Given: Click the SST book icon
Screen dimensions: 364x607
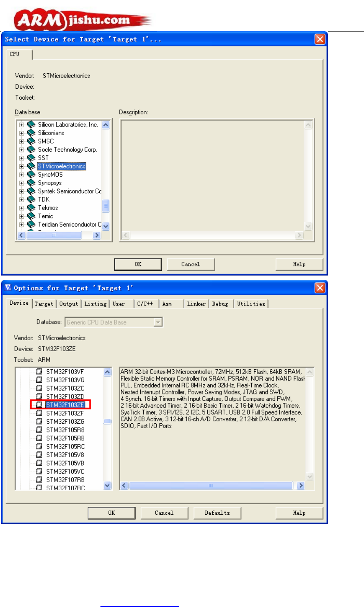Looking at the screenshot, I should pyautogui.click(x=31, y=158).
